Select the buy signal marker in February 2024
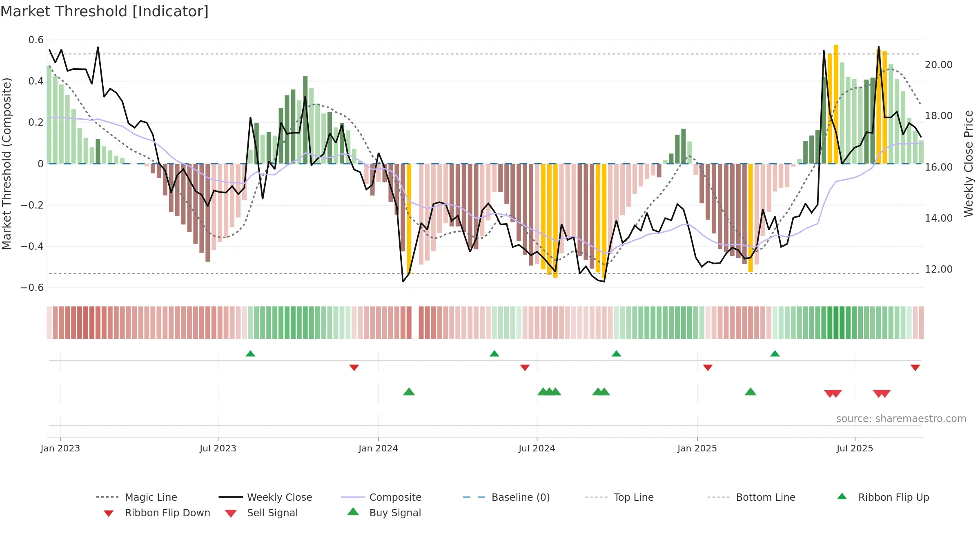Viewport: 980px width, 551px height. coord(409,392)
